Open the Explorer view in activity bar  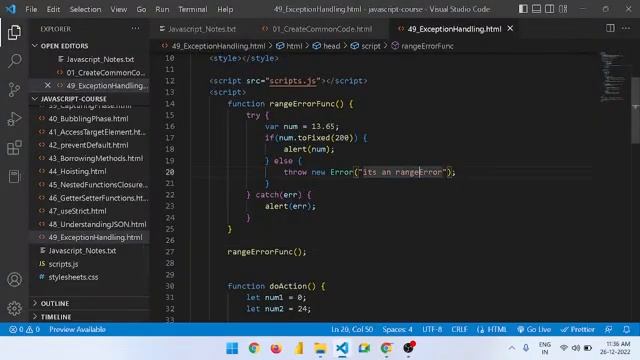[14, 32]
